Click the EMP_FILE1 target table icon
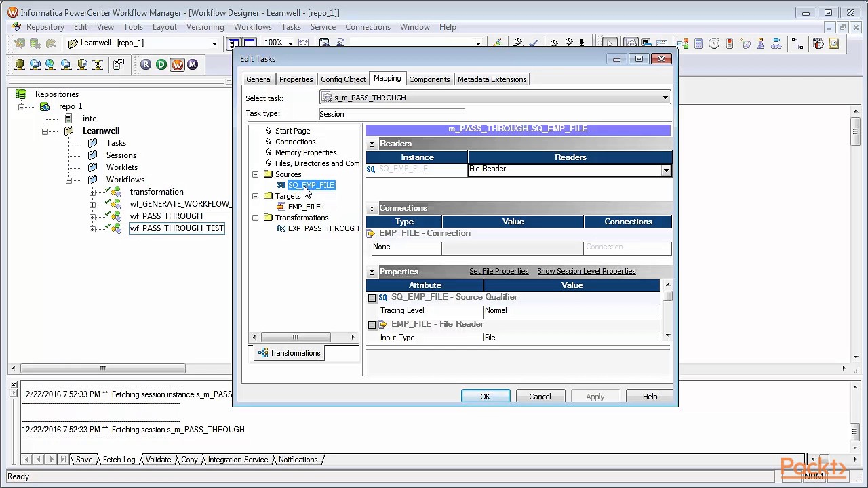868x488 pixels. (x=281, y=207)
